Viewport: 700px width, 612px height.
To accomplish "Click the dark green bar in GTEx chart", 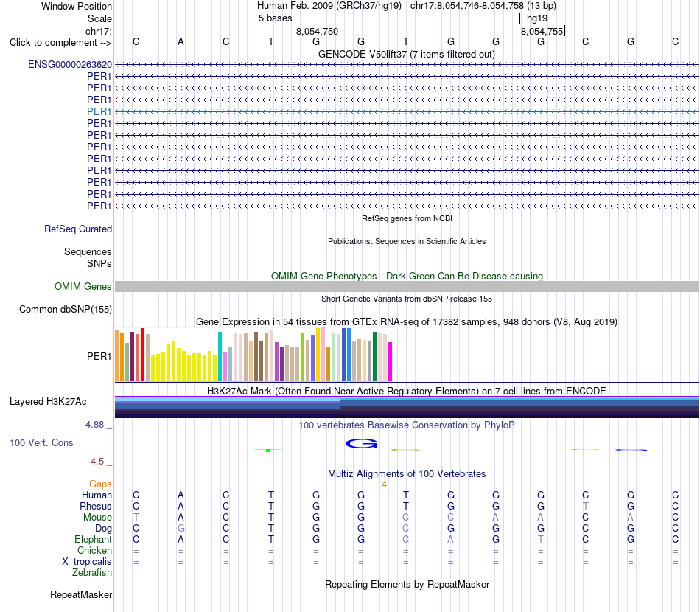I will tap(374, 356).
